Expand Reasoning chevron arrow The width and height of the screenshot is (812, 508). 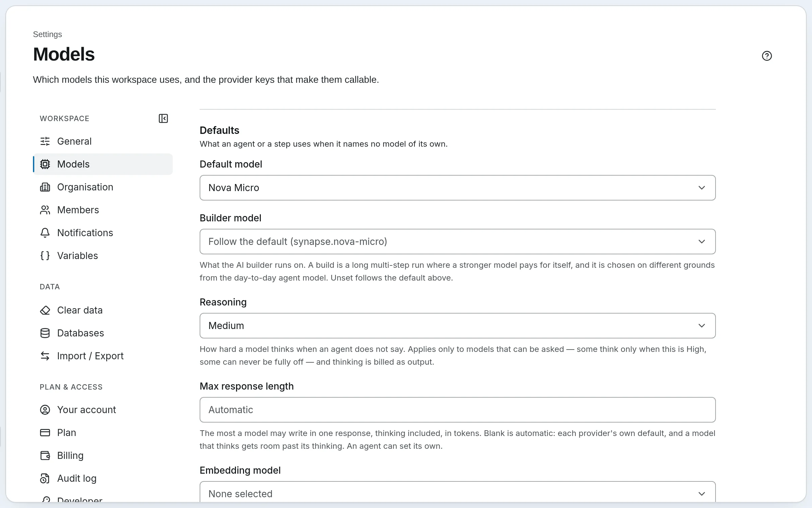pos(701,326)
